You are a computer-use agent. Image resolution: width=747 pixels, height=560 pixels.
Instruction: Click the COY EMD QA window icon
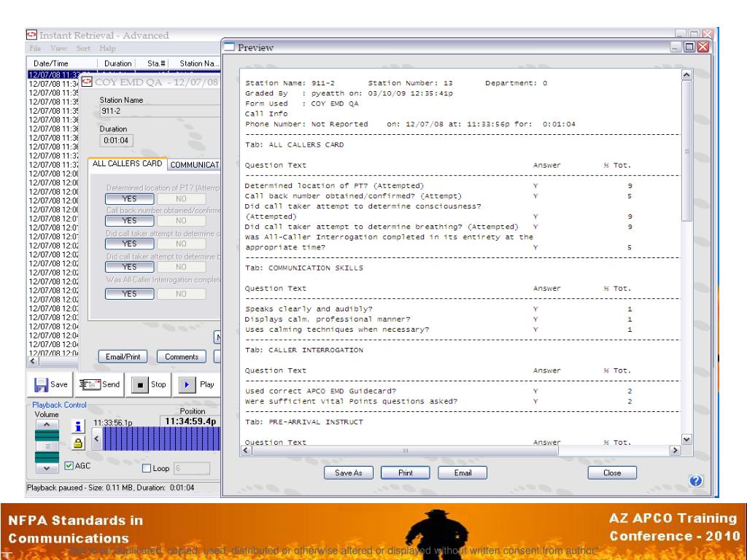click(86, 82)
